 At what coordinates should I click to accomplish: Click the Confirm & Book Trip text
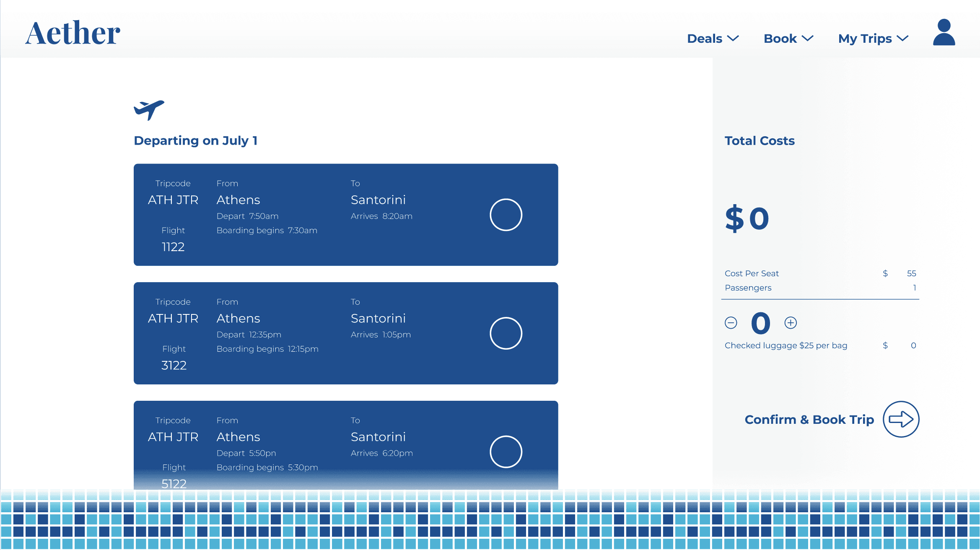(809, 420)
